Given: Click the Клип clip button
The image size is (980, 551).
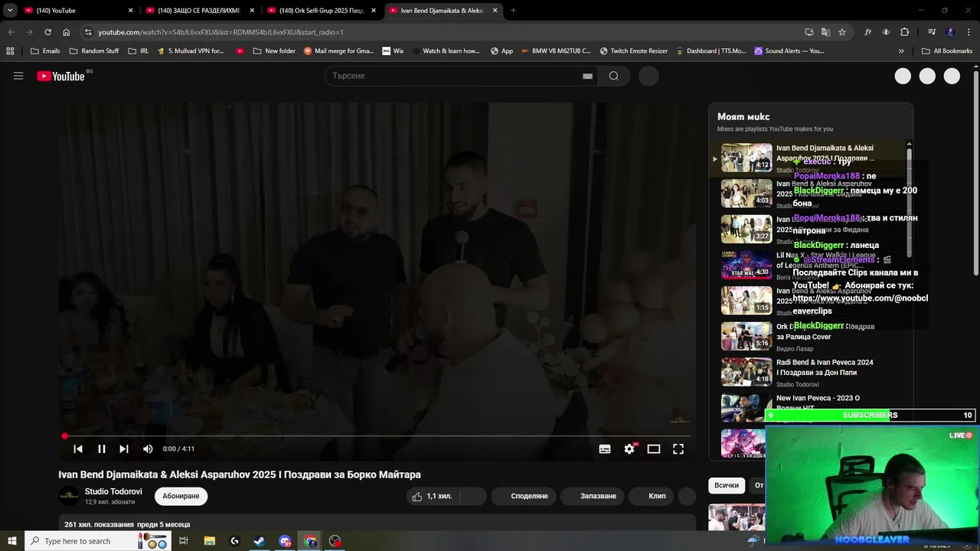Looking at the screenshot, I should pyautogui.click(x=651, y=496).
